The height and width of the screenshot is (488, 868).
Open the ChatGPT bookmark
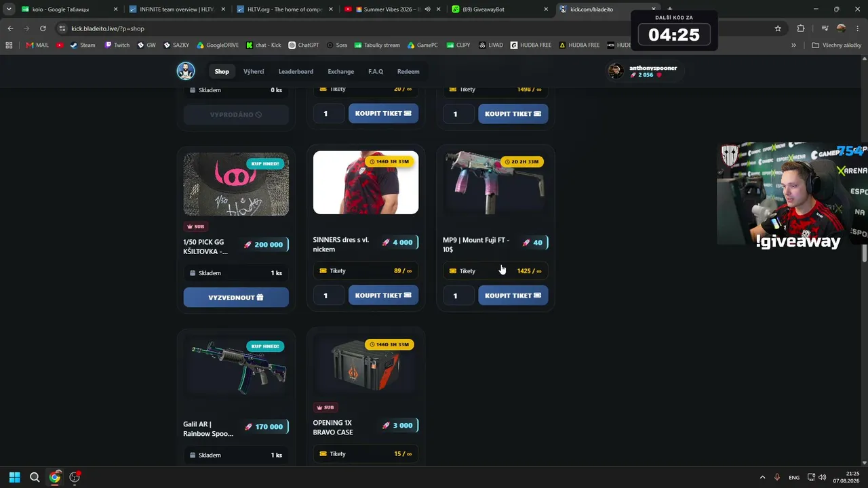(x=304, y=45)
